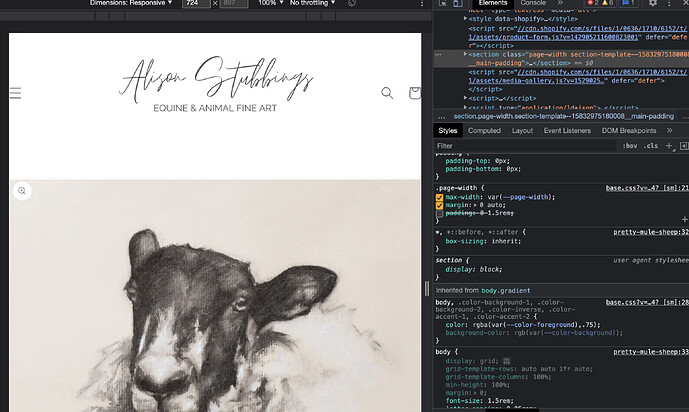
Task: Toggle the computed styles sidebar icon
Action: pyautogui.click(x=684, y=146)
